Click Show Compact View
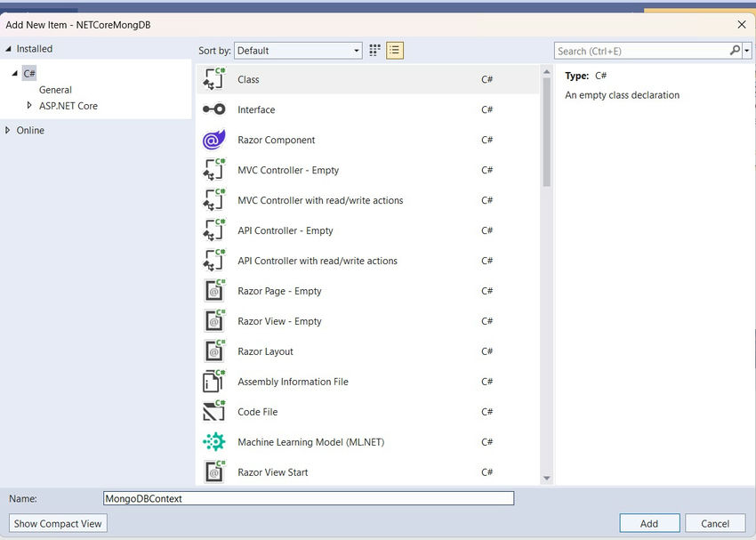Viewport: 756px width, 540px height. coord(57,523)
